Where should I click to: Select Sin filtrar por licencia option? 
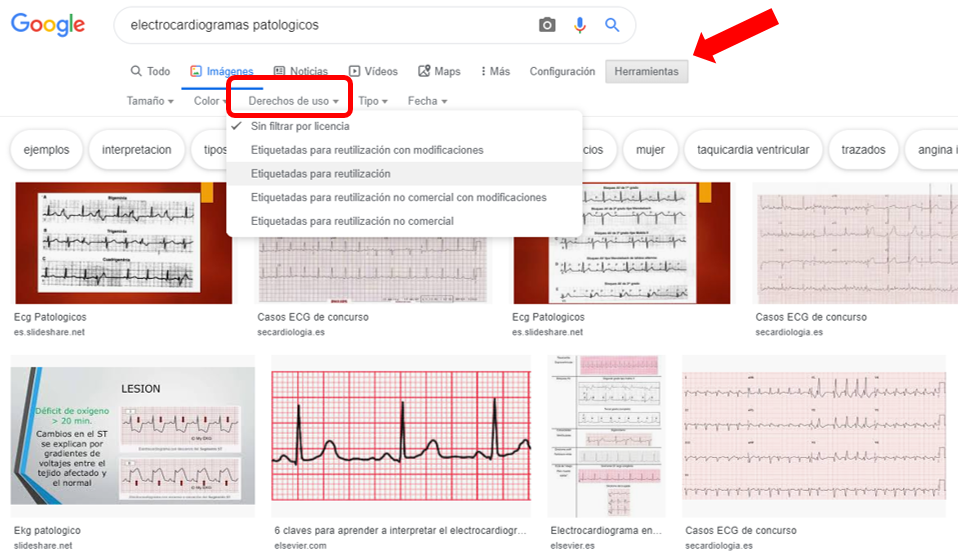pyautogui.click(x=404, y=127)
